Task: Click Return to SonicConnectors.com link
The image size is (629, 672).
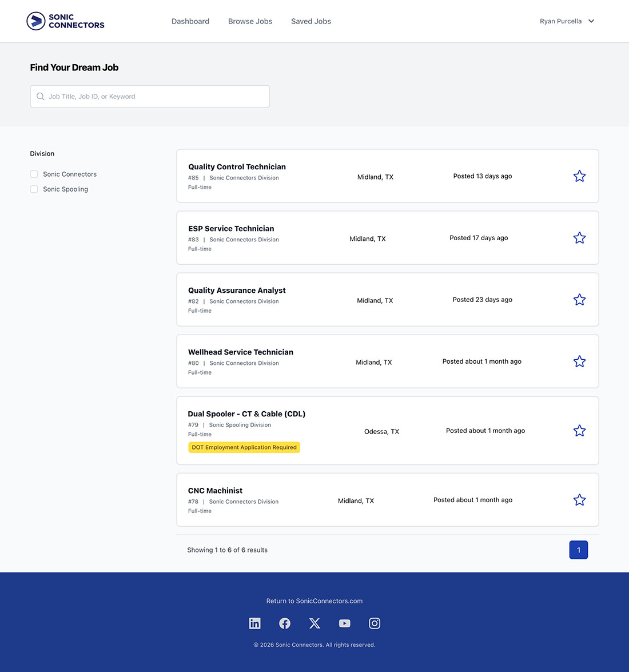Action: [314, 601]
